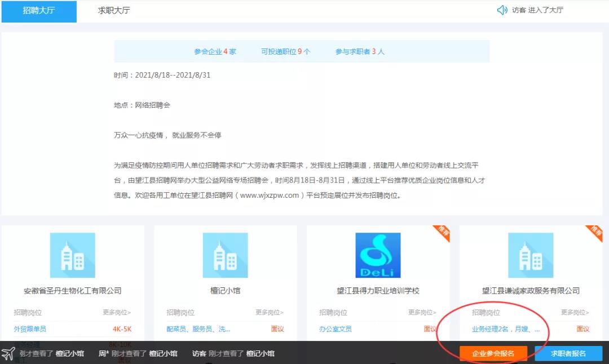Expand 更多岗位 in the 檀记小馆 card
The image size is (609, 364).
pyautogui.click(x=270, y=312)
